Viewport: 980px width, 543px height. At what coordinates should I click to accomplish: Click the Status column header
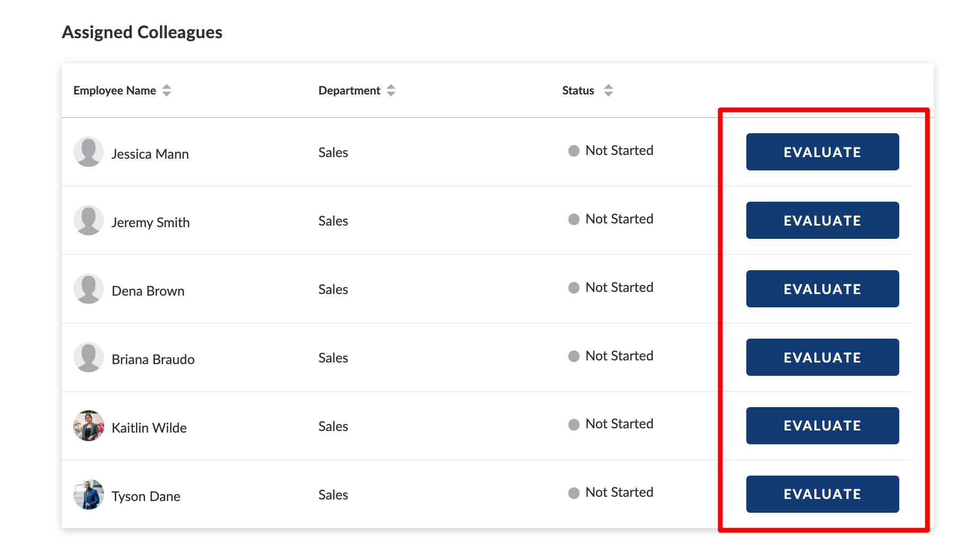coord(578,91)
